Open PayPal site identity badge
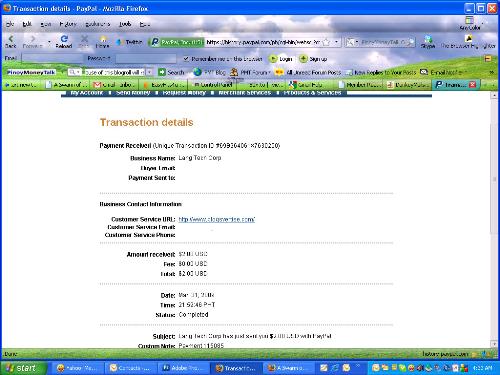This screenshot has width=500, height=375. pos(177,42)
